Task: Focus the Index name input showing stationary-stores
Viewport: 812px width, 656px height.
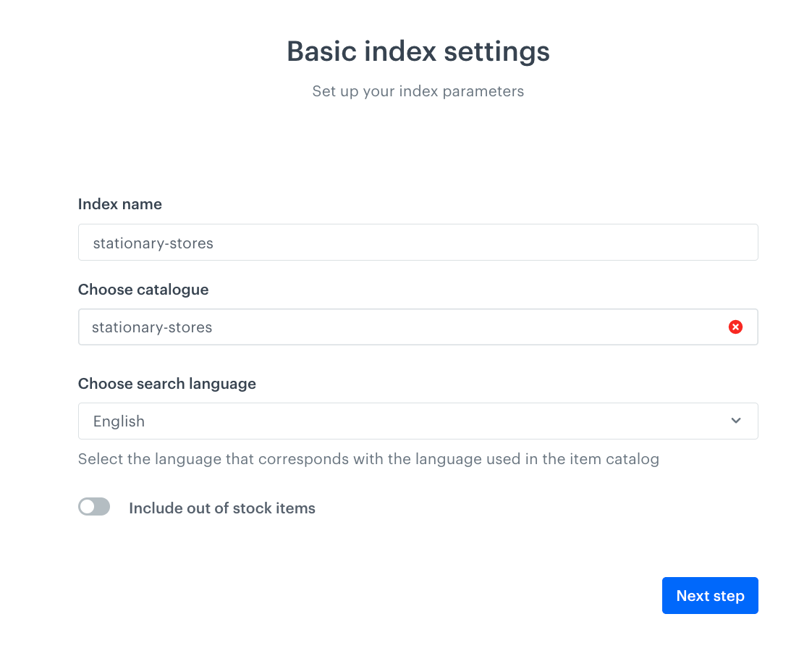Action: (418, 242)
